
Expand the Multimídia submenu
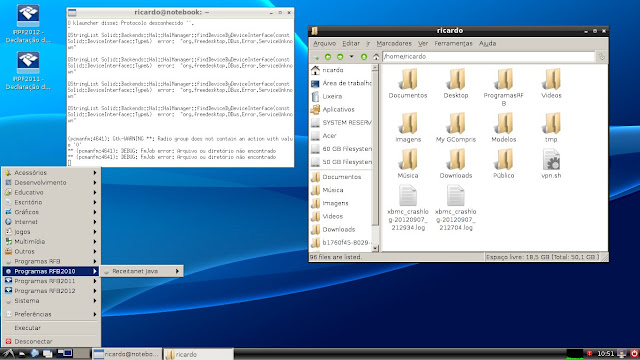tap(51, 241)
